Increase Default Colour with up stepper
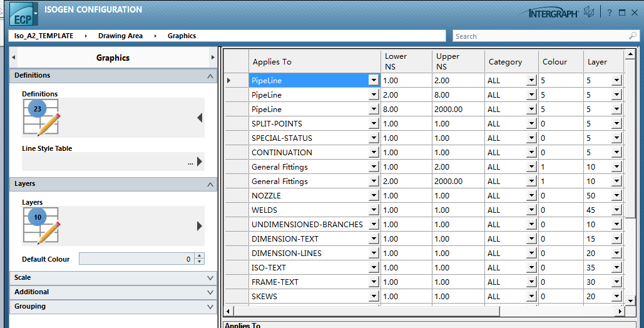 click(199, 255)
